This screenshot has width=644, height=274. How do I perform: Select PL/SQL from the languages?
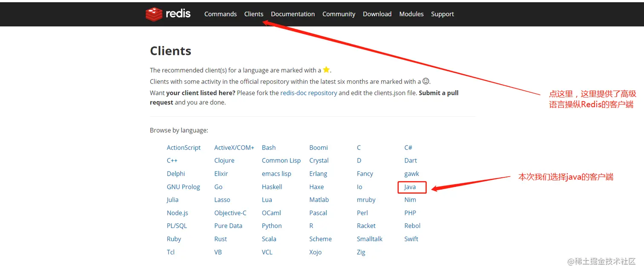pyautogui.click(x=177, y=225)
